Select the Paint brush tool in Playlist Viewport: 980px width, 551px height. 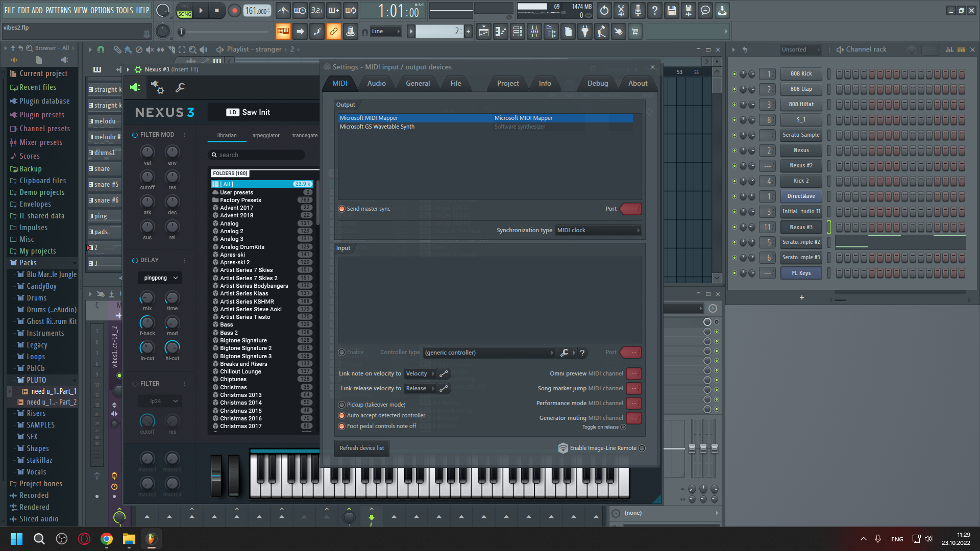pyautogui.click(x=128, y=49)
